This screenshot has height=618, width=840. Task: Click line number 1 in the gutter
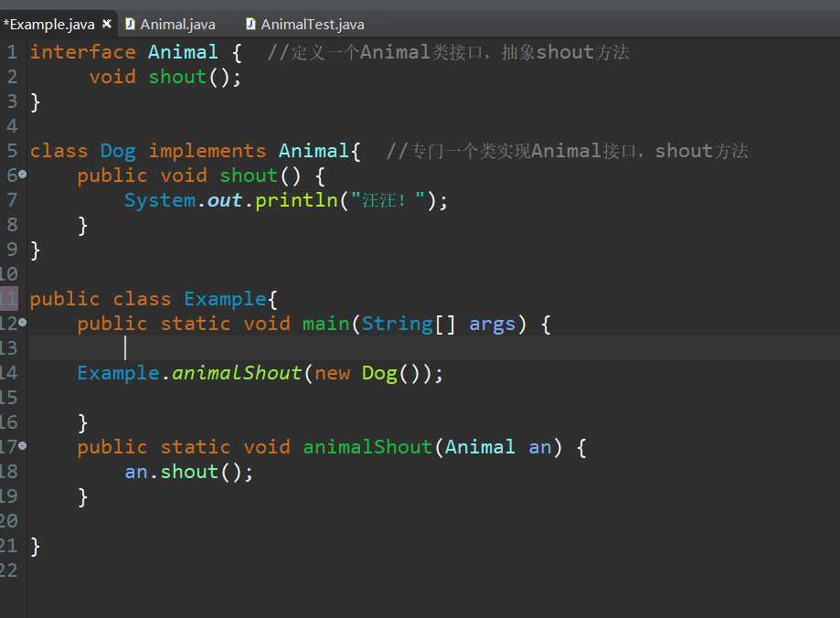pos(12,52)
